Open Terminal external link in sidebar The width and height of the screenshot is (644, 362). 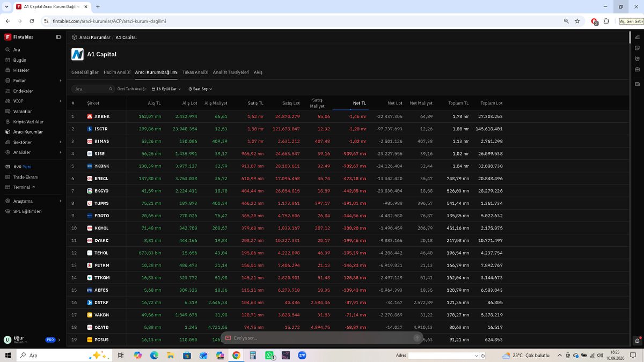point(24,187)
